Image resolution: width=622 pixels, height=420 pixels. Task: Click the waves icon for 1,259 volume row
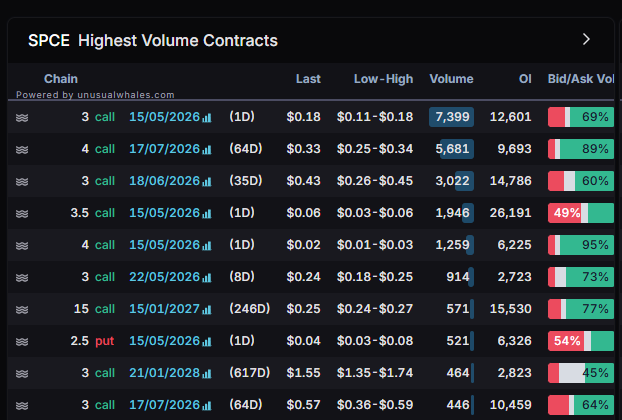coord(22,246)
